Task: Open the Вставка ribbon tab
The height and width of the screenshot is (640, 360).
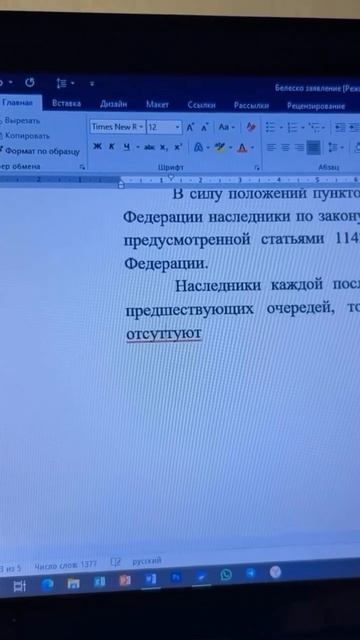Action: 66,104
